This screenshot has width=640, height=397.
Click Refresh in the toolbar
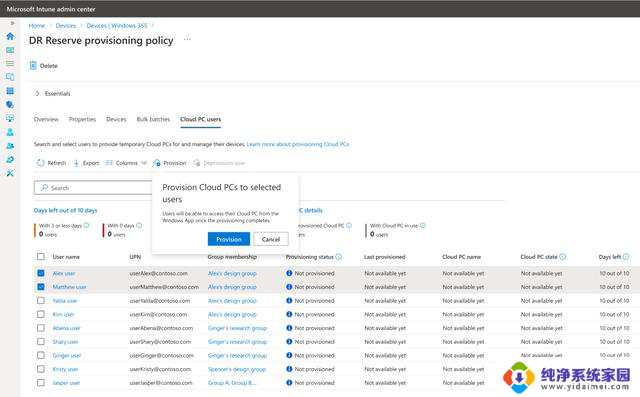(x=51, y=163)
